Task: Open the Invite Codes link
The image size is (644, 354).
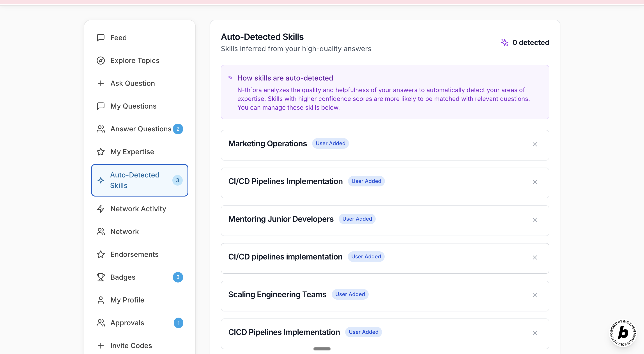Action: point(131,345)
